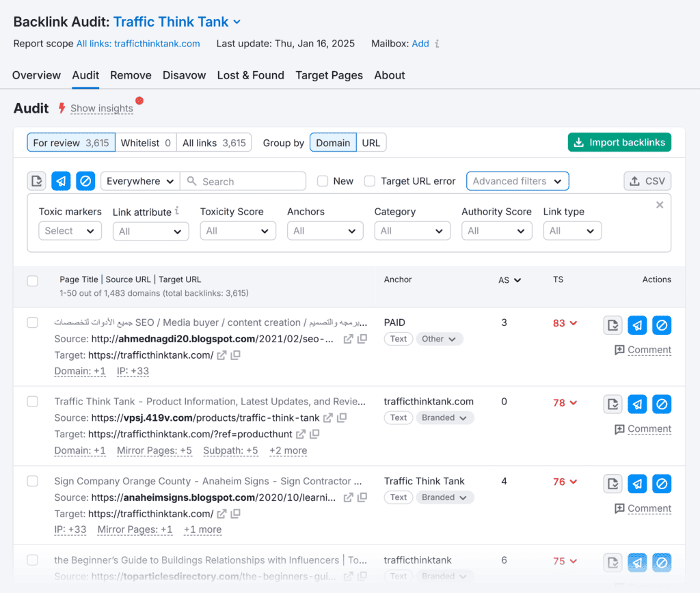Viewport: 700px width, 593px height.
Task: Click the Show insights link
Action: coord(102,109)
